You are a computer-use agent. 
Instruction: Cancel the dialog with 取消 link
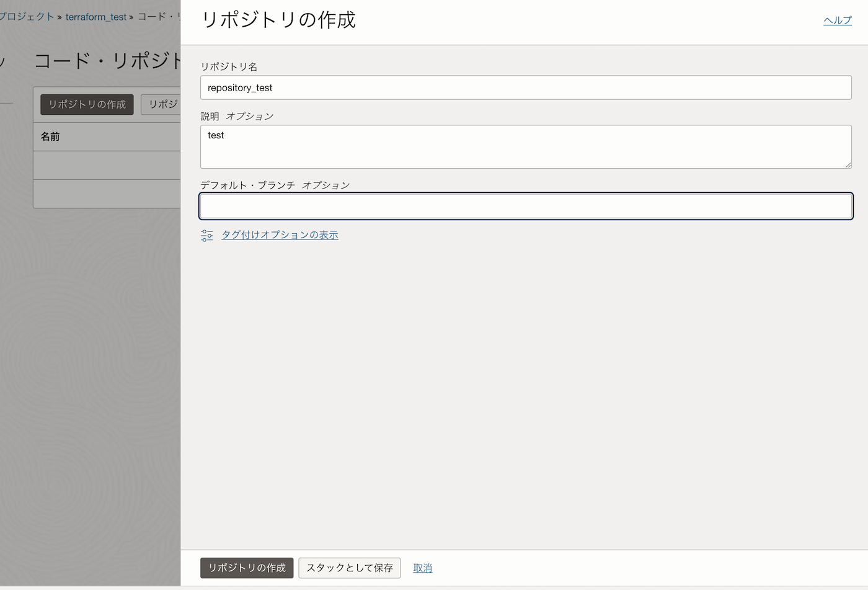pyautogui.click(x=422, y=568)
